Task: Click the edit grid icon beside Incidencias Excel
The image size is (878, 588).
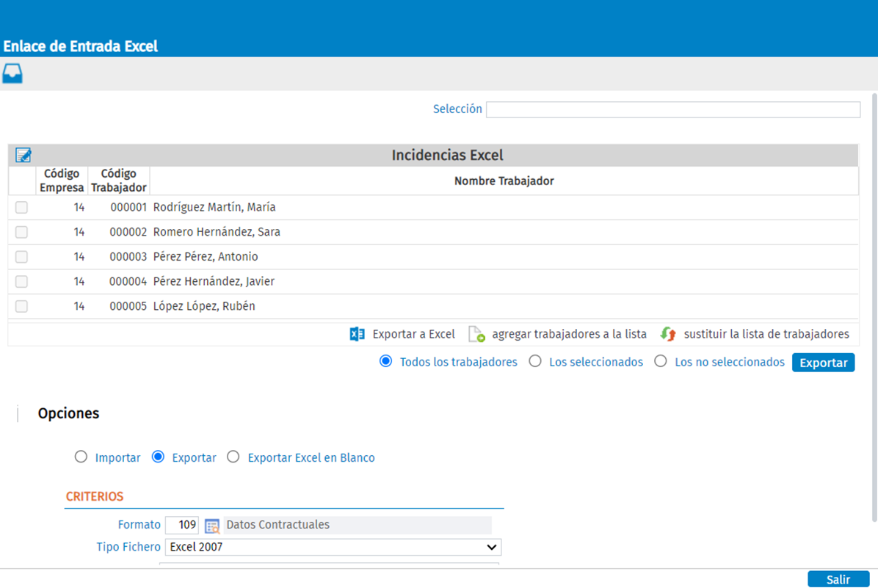Action: 23,155
